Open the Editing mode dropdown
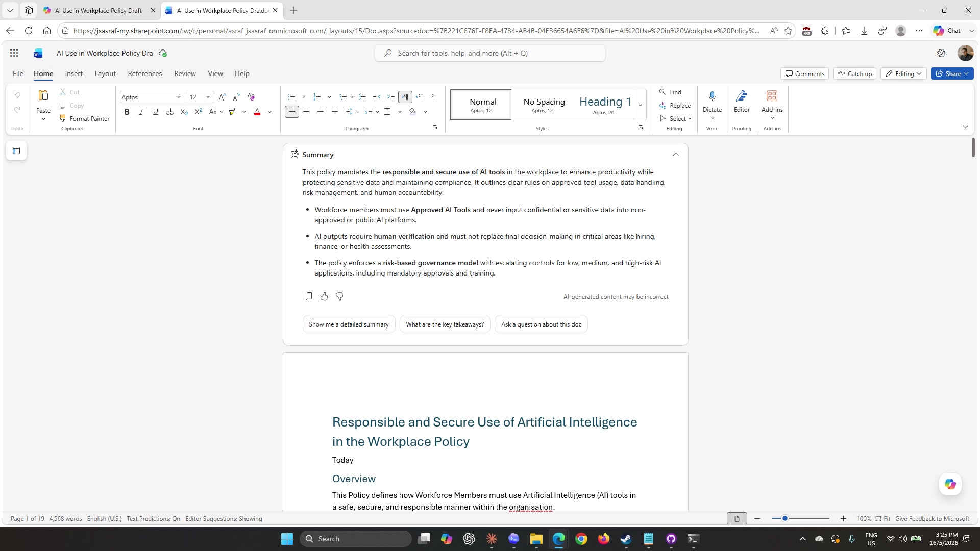 (x=903, y=73)
